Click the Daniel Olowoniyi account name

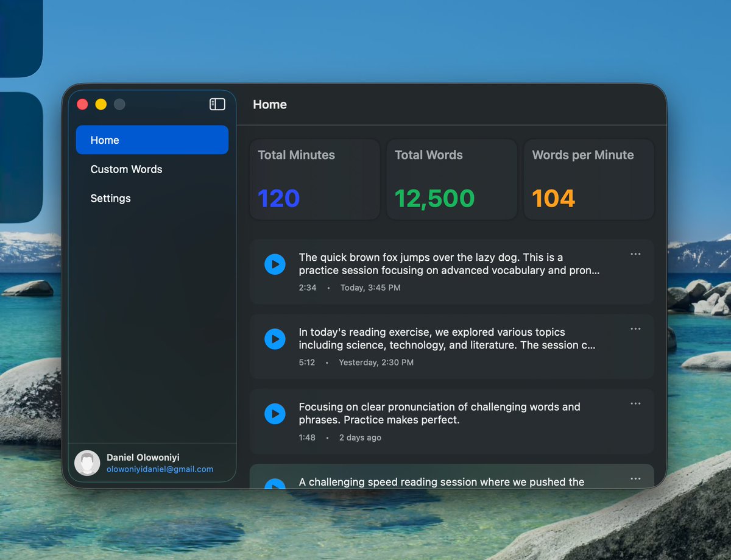(x=143, y=457)
